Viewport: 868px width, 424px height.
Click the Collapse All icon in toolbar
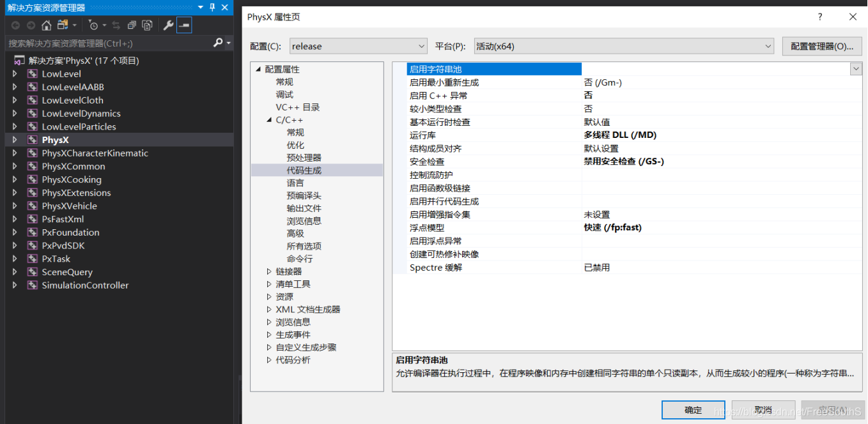coord(132,26)
